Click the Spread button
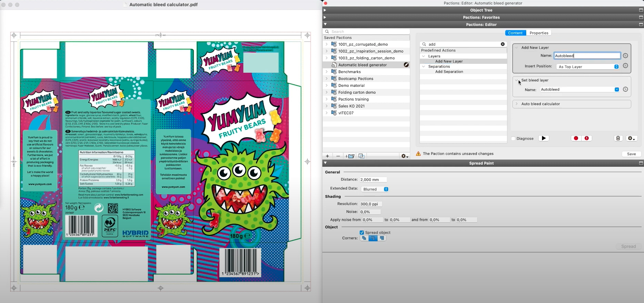 pyautogui.click(x=629, y=246)
